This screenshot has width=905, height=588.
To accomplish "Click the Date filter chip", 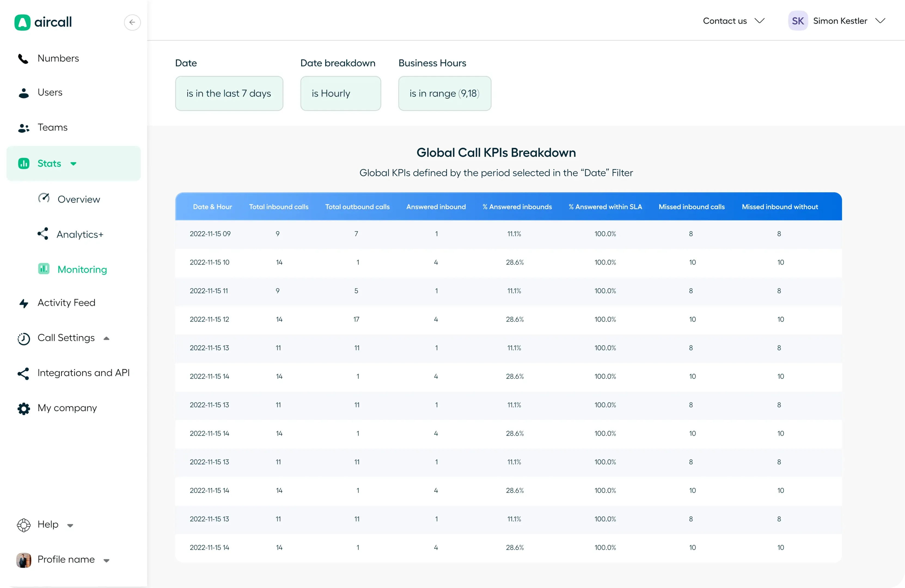I will [228, 93].
